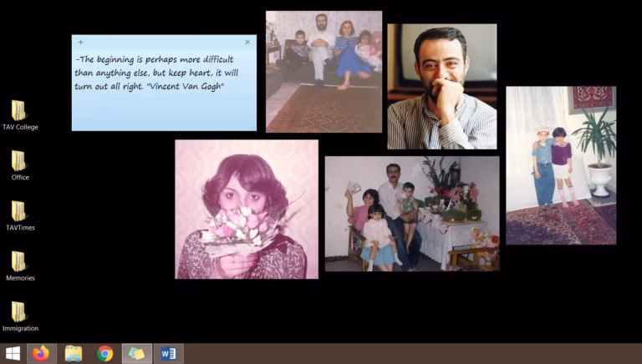Click the sticky note's top title bar
Viewport: 642px width, 364px height.
(x=163, y=42)
